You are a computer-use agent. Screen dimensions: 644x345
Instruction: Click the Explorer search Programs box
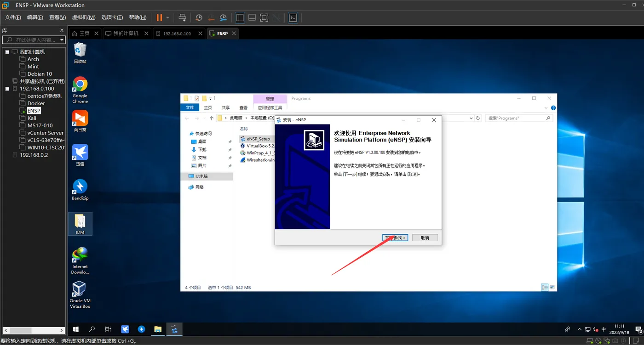point(519,118)
